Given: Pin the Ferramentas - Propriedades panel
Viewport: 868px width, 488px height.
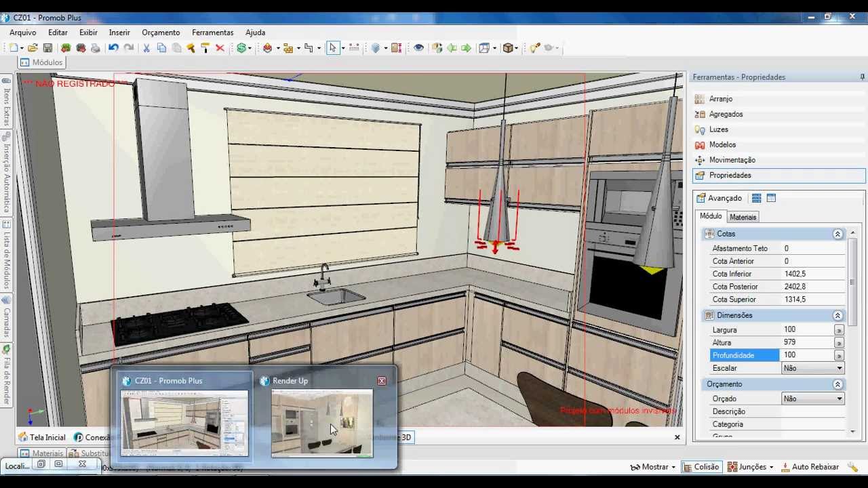Looking at the screenshot, I should [x=862, y=77].
